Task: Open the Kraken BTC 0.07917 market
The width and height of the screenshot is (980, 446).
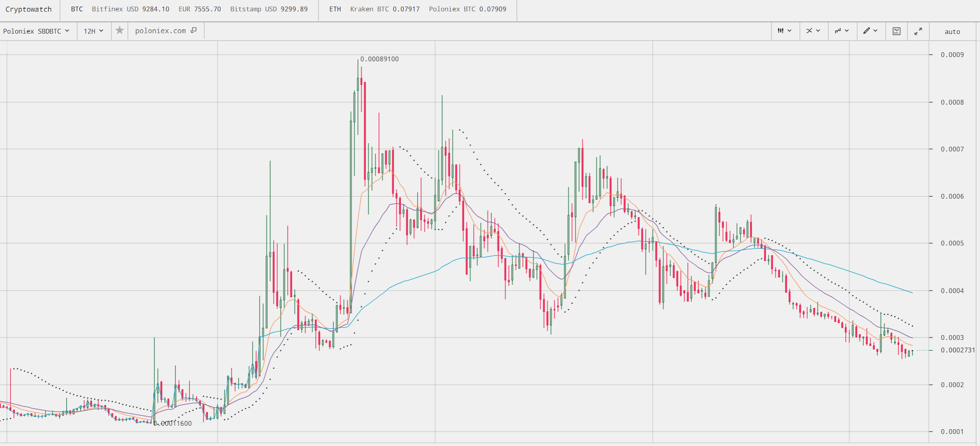Action: tap(385, 9)
